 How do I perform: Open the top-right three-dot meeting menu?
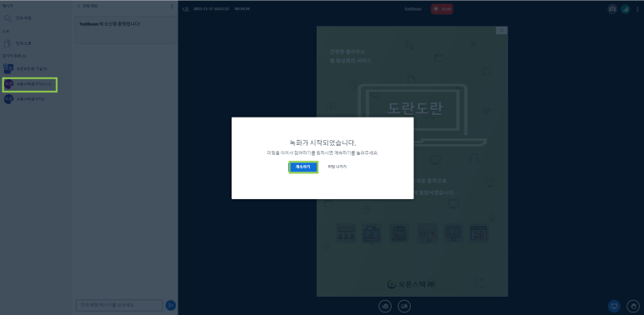tap(637, 9)
